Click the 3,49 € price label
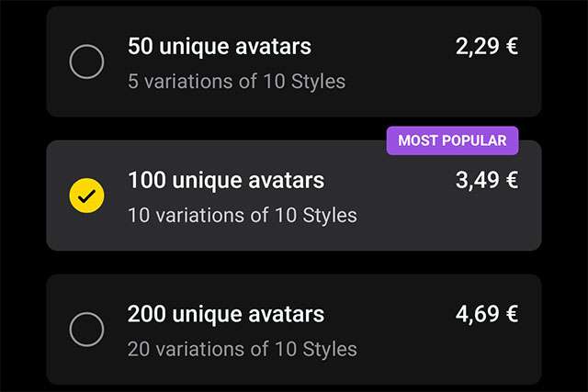 486,180
